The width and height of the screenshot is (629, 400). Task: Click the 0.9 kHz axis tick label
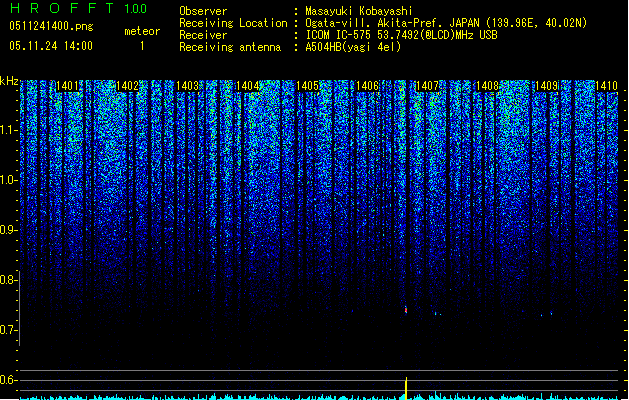click(8, 230)
